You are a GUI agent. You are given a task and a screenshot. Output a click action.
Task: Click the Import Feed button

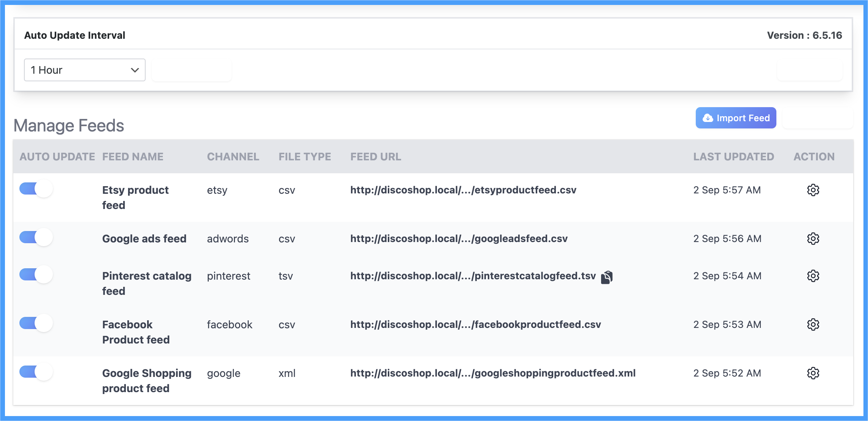click(x=736, y=118)
